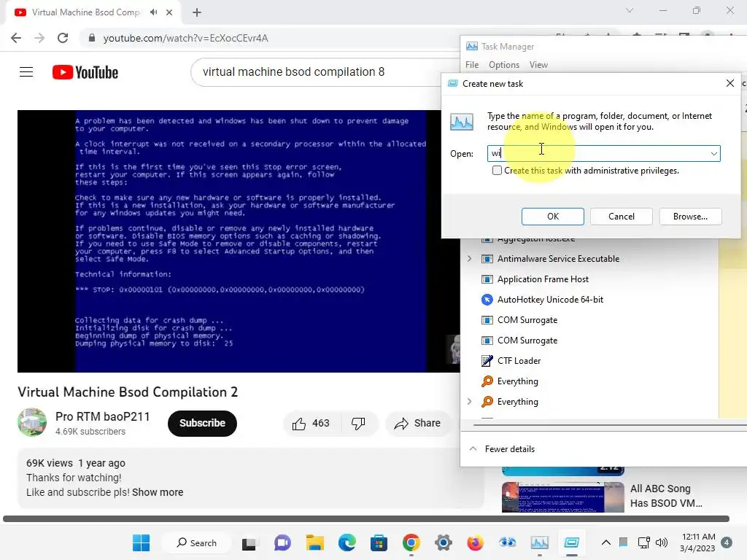Go back in the browser
The height and width of the screenshot is (560, 747).
coord(16,38)
